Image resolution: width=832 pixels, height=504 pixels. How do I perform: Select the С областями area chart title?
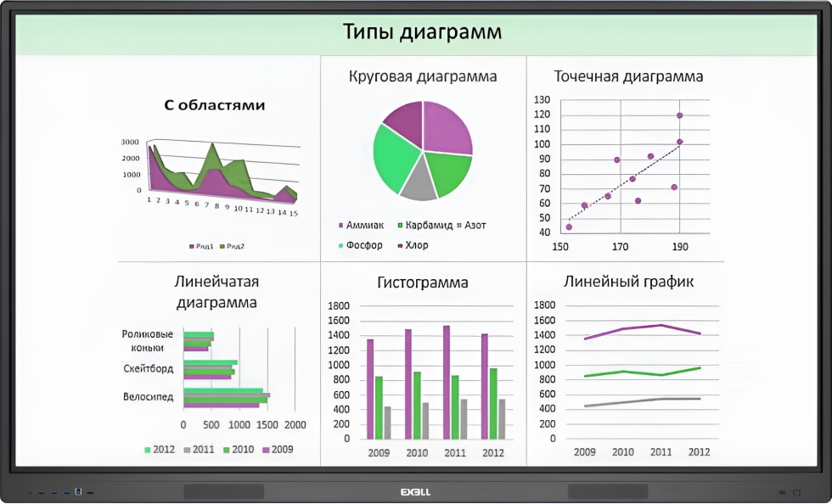pos(214,105)
